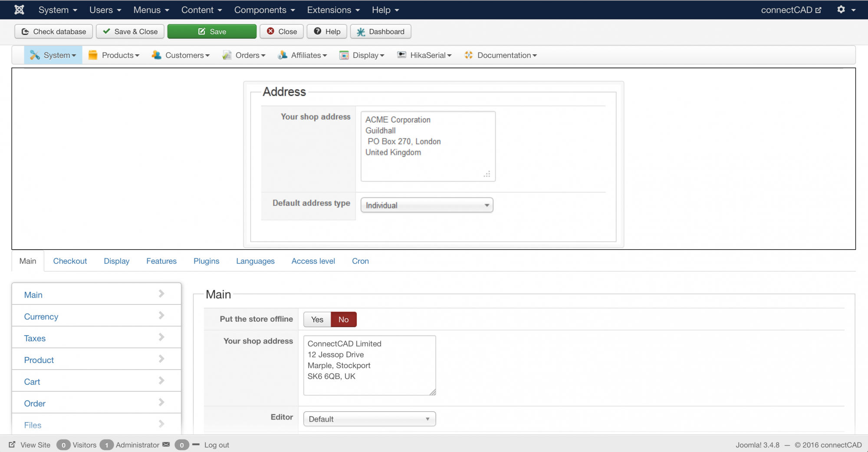Select the Main configuration tab
868x452 pixels.
coord(28,261)
